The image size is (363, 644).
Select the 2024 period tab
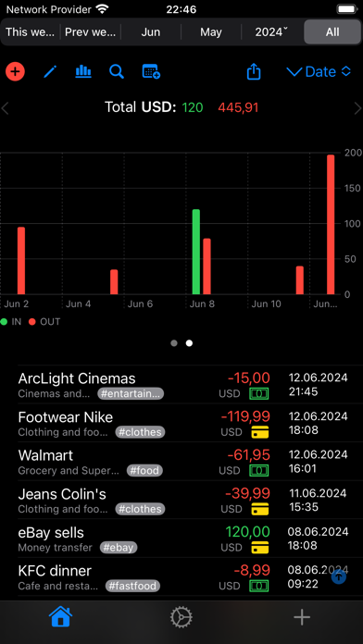(x=271, y=32)
